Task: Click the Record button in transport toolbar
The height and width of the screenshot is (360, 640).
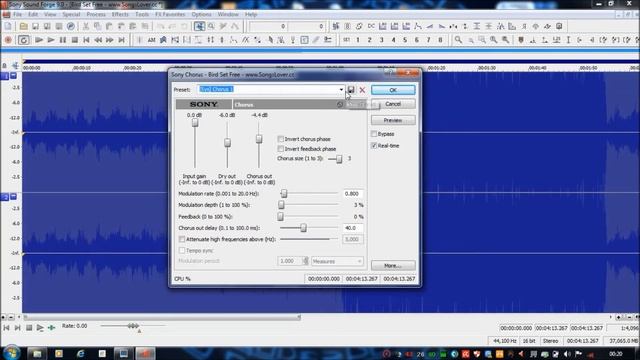Action: [8, 40]
